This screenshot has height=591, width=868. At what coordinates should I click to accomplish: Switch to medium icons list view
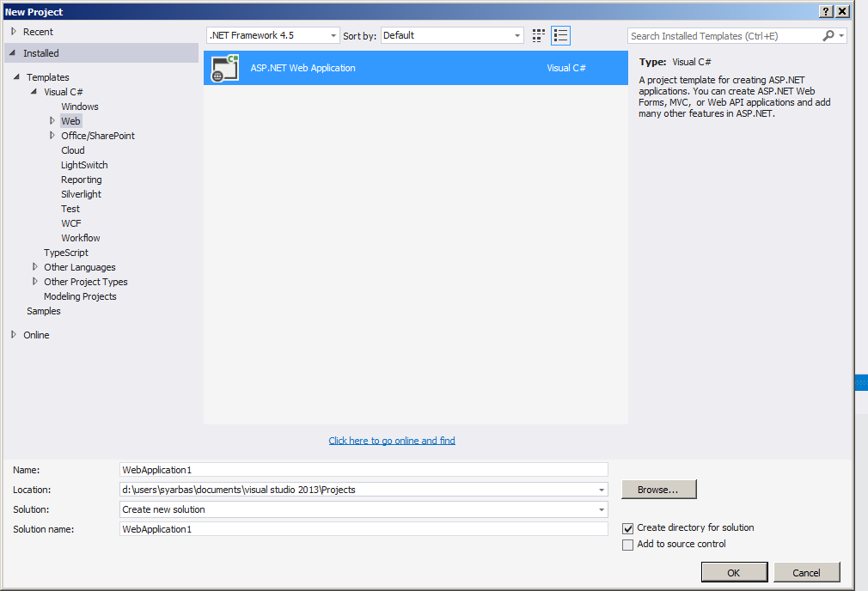pos(561,36)
